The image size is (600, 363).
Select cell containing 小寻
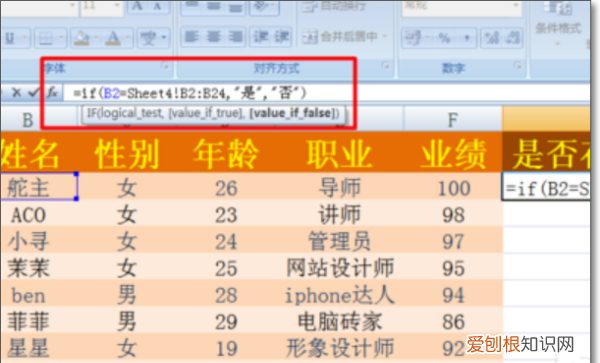pos(39,241)
